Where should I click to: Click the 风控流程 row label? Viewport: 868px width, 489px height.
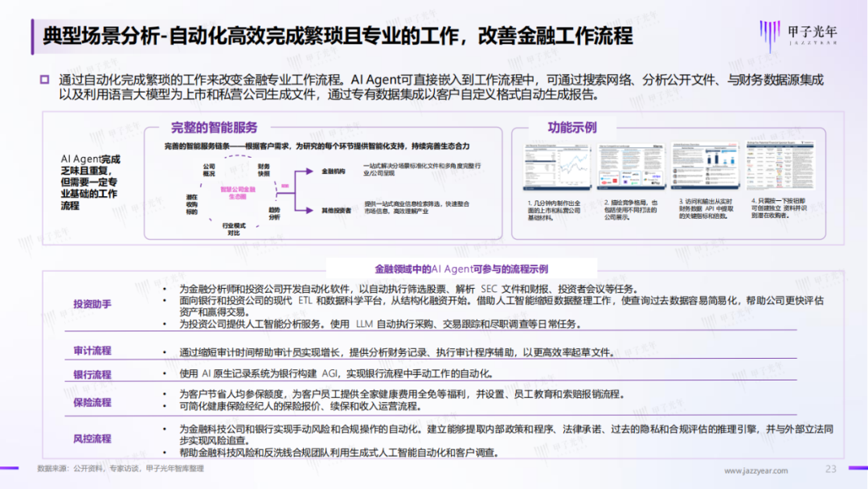[x=92, y=438]
